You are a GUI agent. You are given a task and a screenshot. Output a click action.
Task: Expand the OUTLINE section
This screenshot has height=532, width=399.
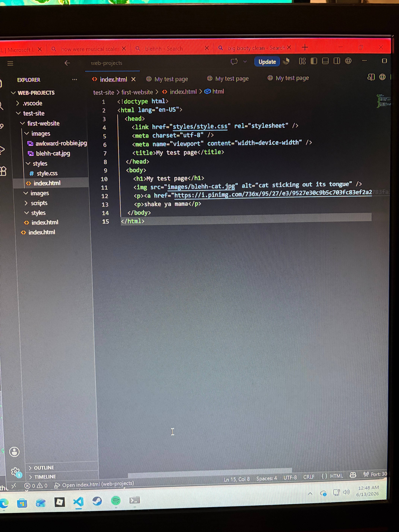(x=41, y=468)
